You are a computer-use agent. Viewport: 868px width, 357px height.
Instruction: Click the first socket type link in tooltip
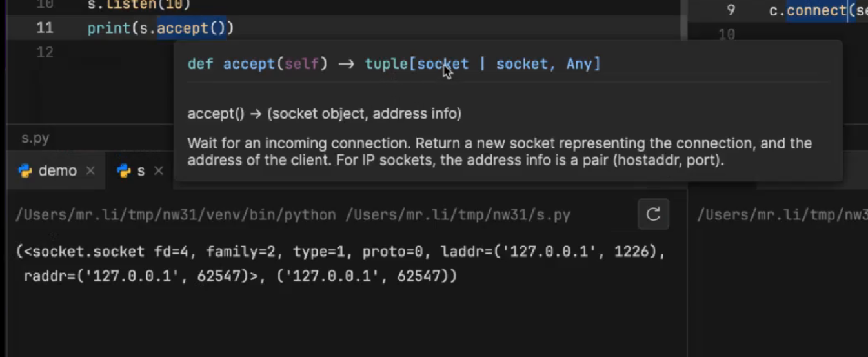click(x=443, y=64)
